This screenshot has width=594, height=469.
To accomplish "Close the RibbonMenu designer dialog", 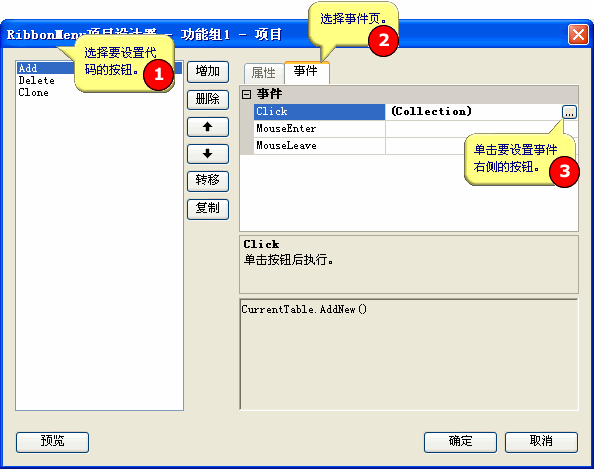I will (x=578, y=34).
